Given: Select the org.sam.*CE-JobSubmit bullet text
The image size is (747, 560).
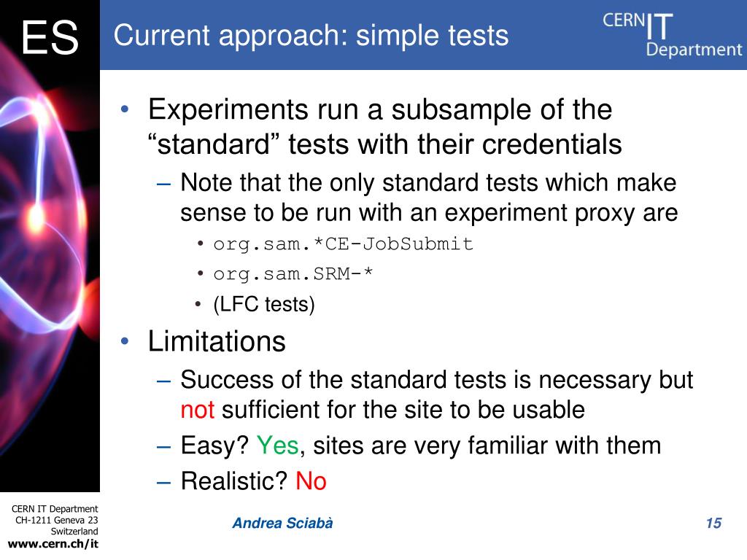Looking at the screenshot, I should click(343, 244).
